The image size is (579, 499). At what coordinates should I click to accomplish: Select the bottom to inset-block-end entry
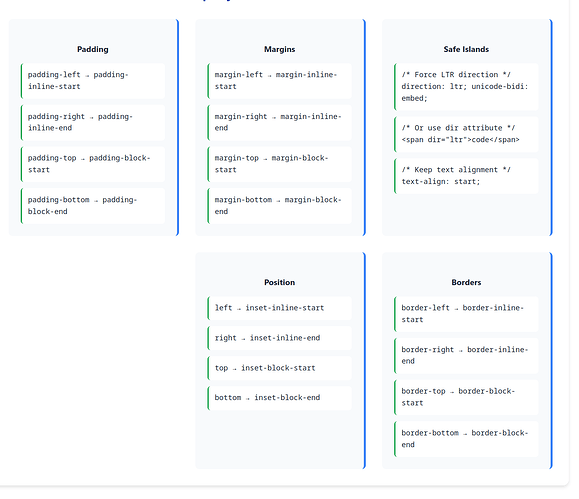[280, 398]
